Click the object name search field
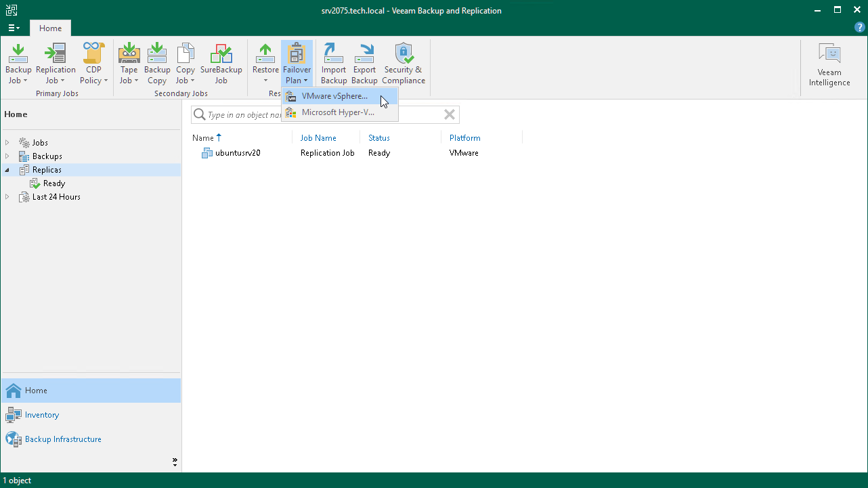 325,114
